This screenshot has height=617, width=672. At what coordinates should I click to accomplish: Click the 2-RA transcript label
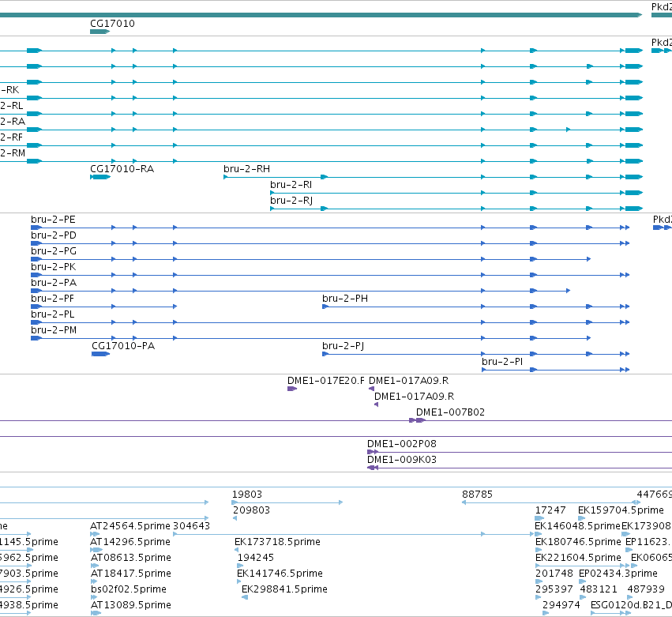(x=13, y=122)
